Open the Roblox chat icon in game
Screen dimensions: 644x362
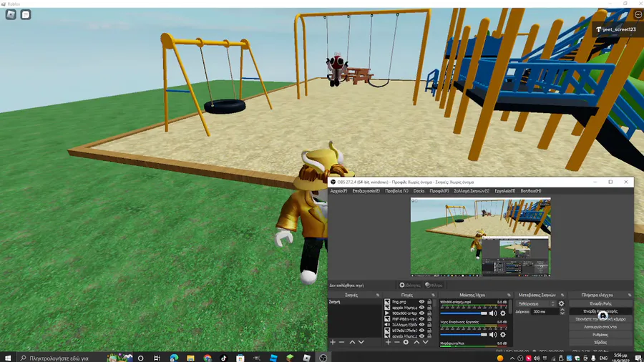(26, 15)
